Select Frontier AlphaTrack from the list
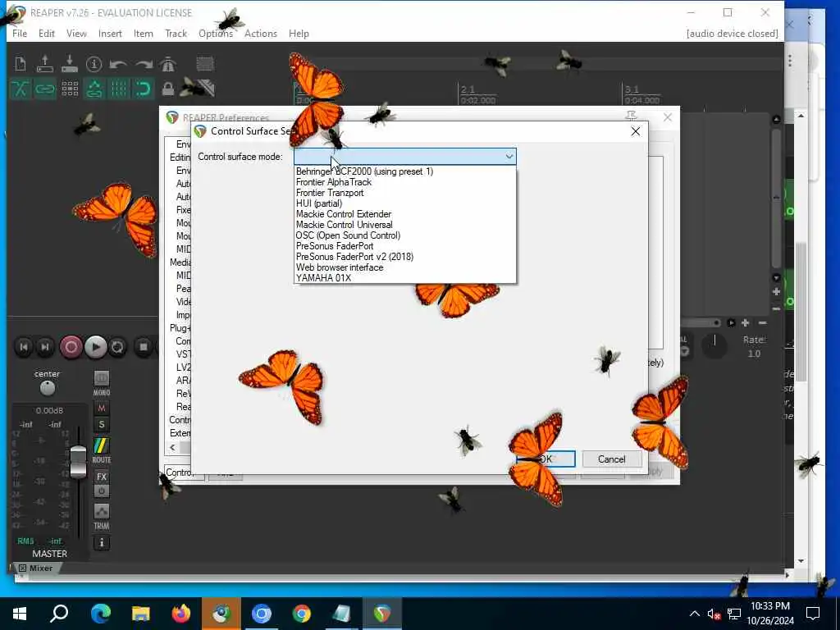 (x=405, y=182)
